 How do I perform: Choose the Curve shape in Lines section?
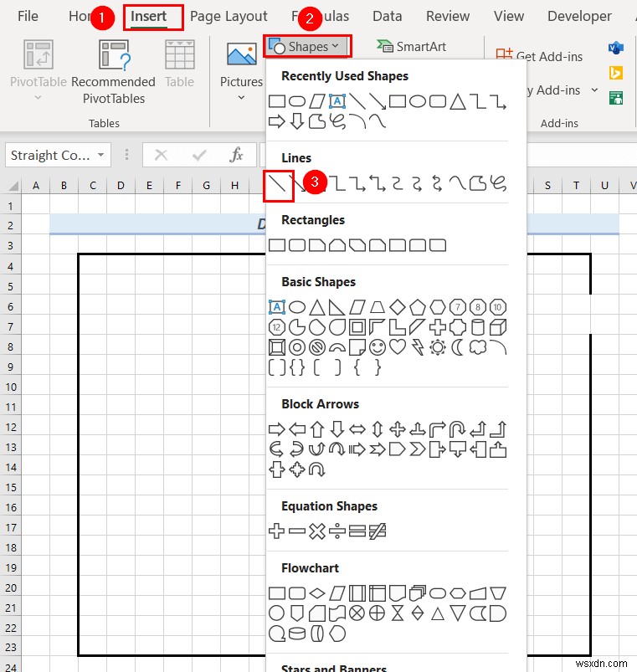pyautogui.click(x=457, y=183)
